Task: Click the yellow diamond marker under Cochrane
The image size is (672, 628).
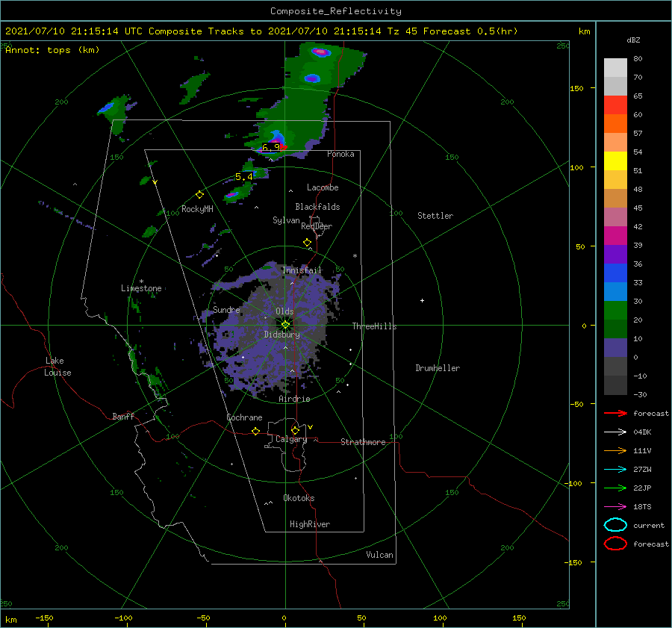Action: tap(255, 432)
